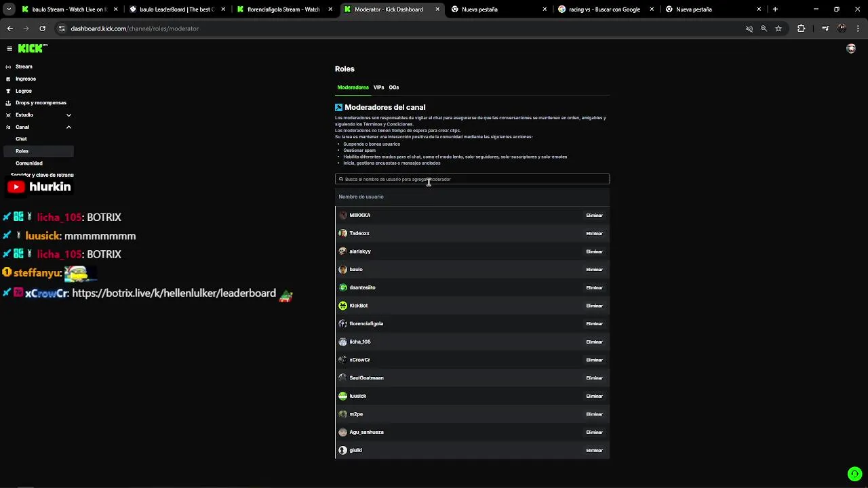The height and width of the screenshot is (488, 868).
Task: Collapse the Canal sidebar section
Action: (68, 127)
